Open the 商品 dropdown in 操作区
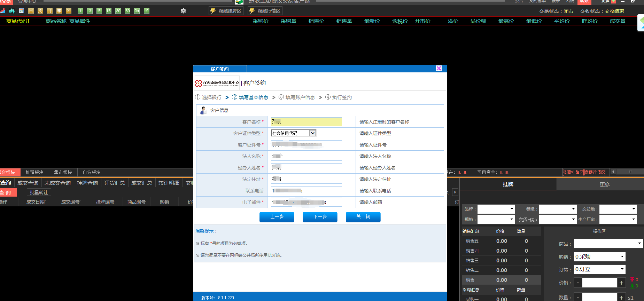Screen dimensions: 644x301 click(608, 244)
